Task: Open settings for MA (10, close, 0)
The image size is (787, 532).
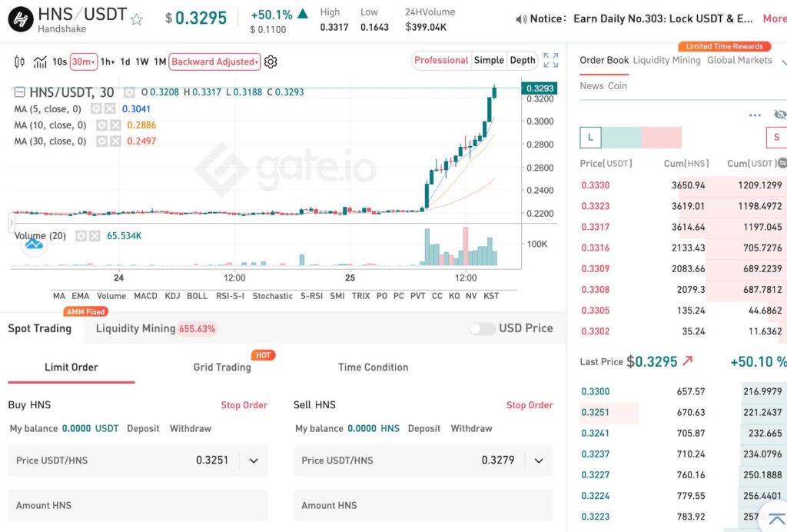Action: tap(102, 125)
